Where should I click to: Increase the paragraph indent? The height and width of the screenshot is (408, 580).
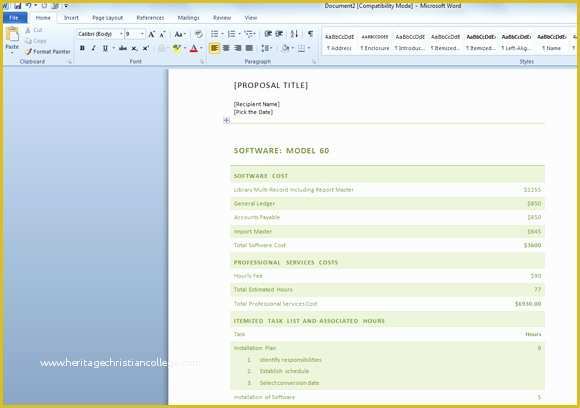tap(280, 34)
